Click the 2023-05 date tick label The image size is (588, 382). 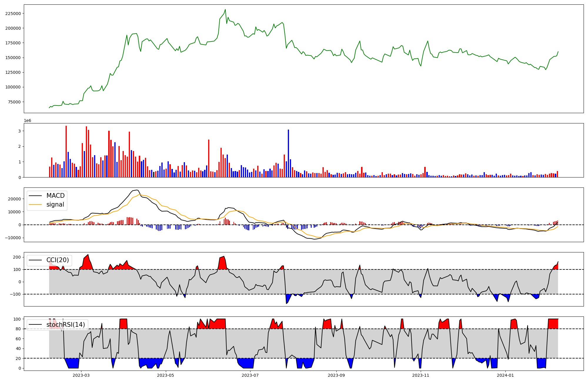tap(166, 375)
